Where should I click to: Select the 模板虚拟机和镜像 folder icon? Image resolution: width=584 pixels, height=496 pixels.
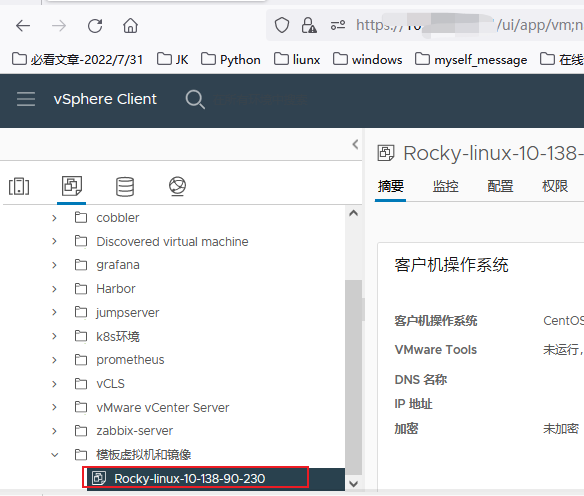point(81,455)
